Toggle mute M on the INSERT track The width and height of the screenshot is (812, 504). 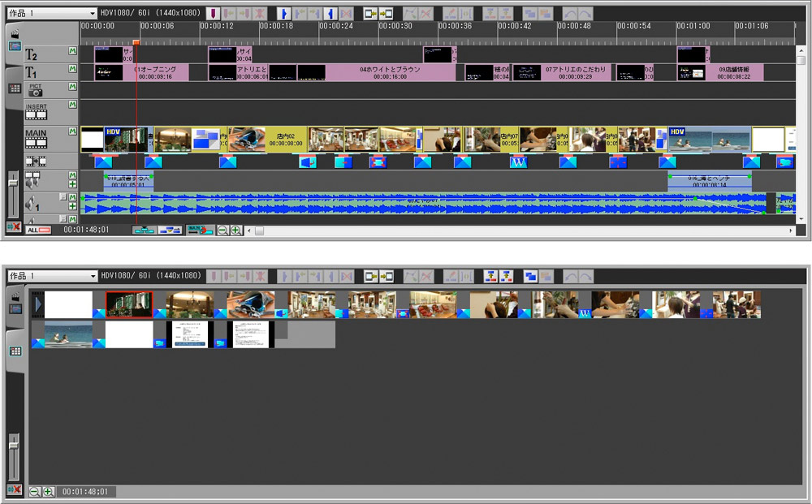(x=72, y=105)
